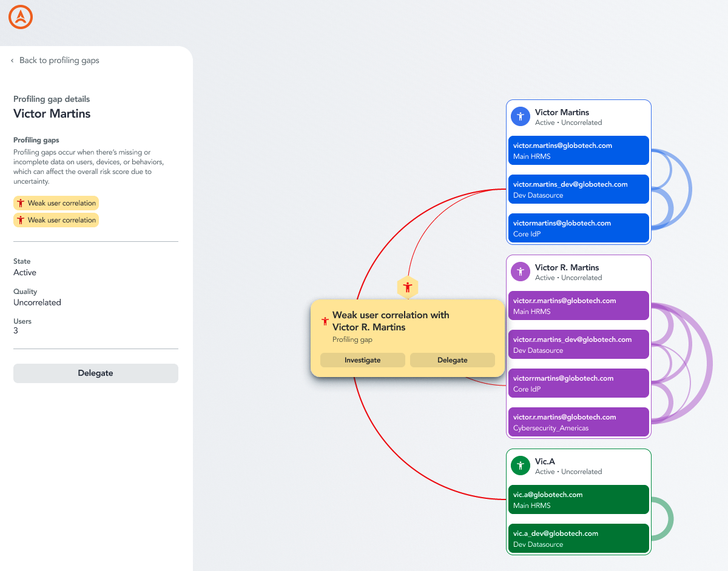Select victor.martins_dev Dev Datasource account
Viewport: 728px width, 571px height.
coord(578,189)
